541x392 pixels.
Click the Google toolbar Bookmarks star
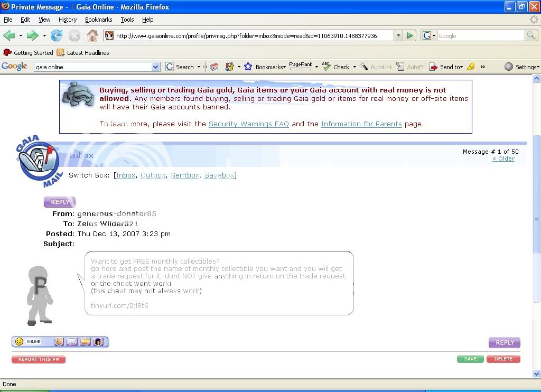click(x=247, y=67)
